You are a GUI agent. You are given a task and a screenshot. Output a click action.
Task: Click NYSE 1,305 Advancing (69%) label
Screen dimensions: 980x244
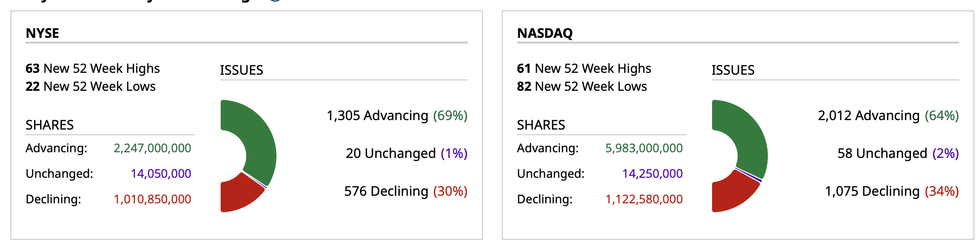click(x=397, y=115)
